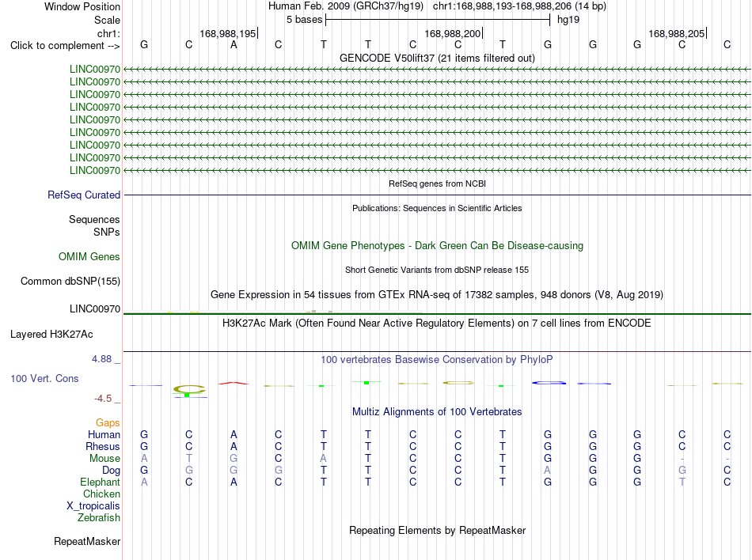Click the Sequences track label
This screenshot has width=752, height=560.
94,219
